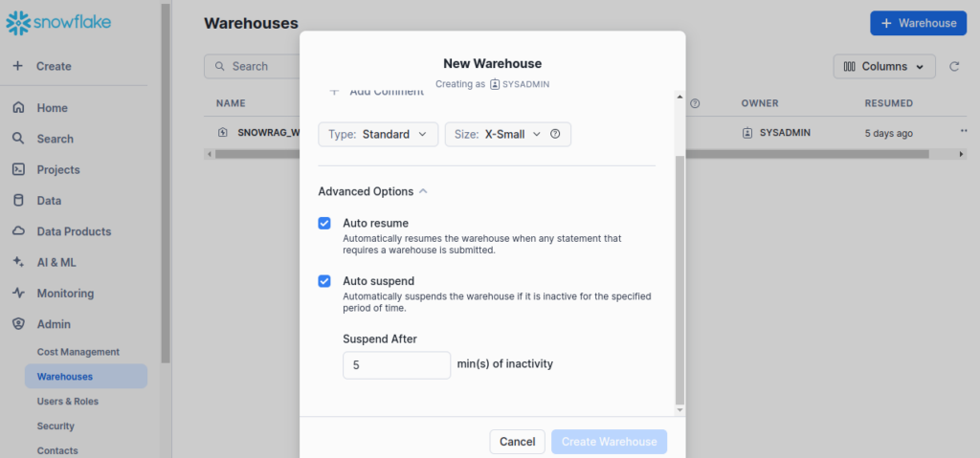Viewport: 980px width, 458px height.
Task: Click the AI & ML sparkle icon
Action: click(18, 262)
